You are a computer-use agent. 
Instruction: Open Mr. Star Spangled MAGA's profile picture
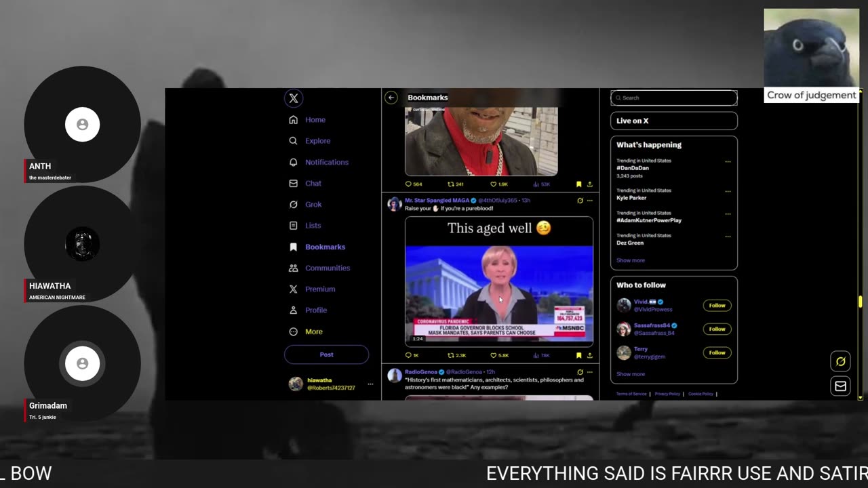394,204
